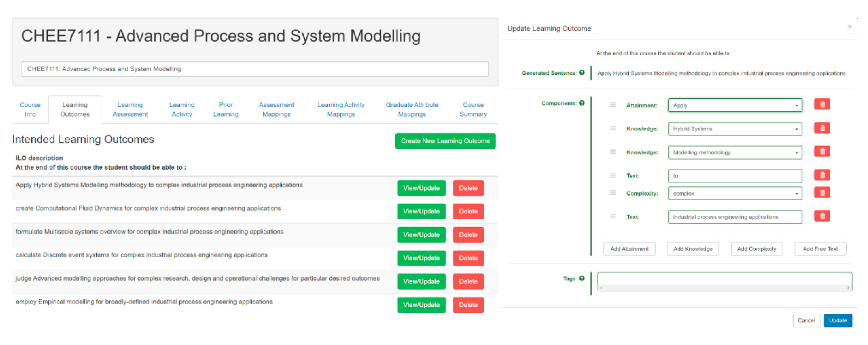The height and width of the screenshot is (345, 868).
Task: Click Add Free Text button
Action: tap(820, 249)
